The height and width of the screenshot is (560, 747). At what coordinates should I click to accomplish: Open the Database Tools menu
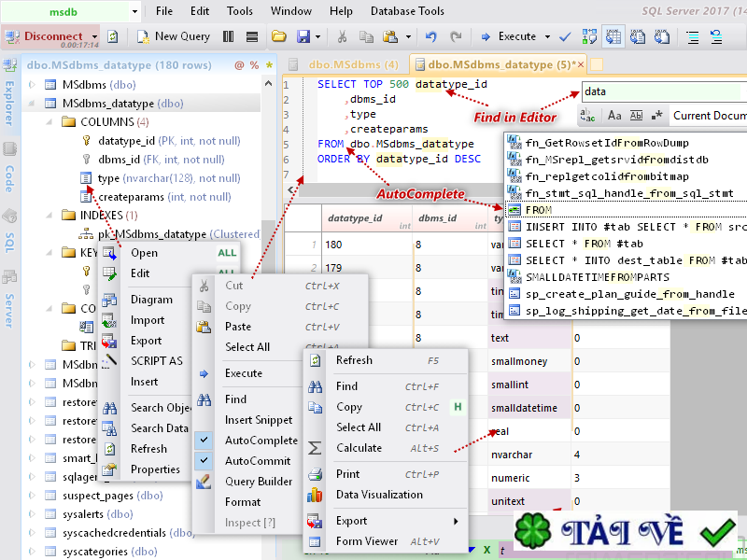click(407, 11)
